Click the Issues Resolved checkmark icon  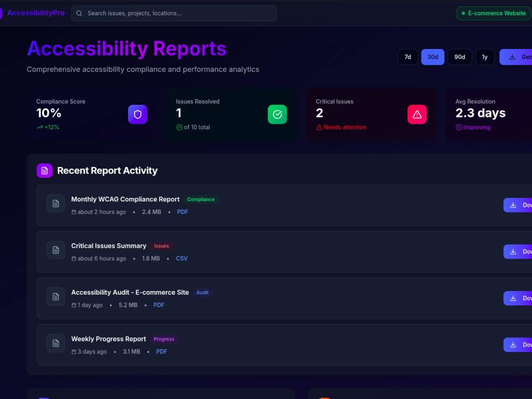click(278, 114)
